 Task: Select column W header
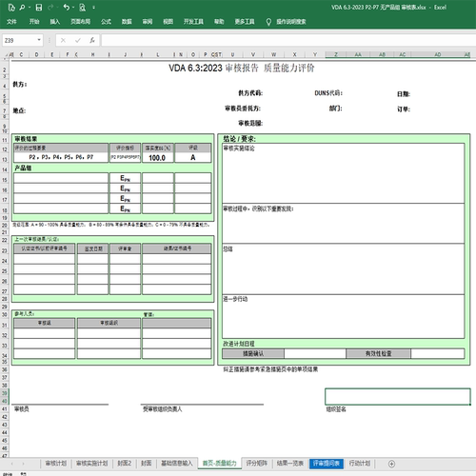pos(273,54)
